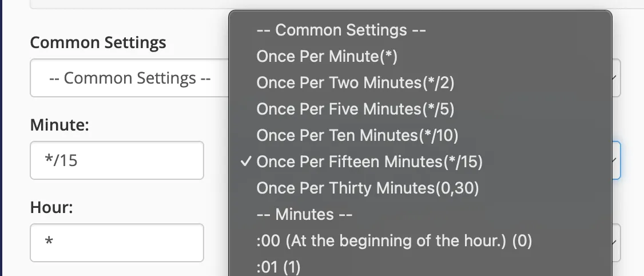The image size is (644, 276).
Task: Click the Hour: field label
Action: click(51, 207)
